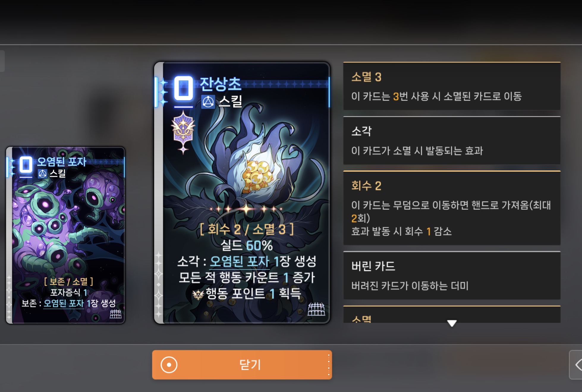Click the 오염된 포자 cost 0 icon
The image size is (582, 392).
tap(26, 165)
